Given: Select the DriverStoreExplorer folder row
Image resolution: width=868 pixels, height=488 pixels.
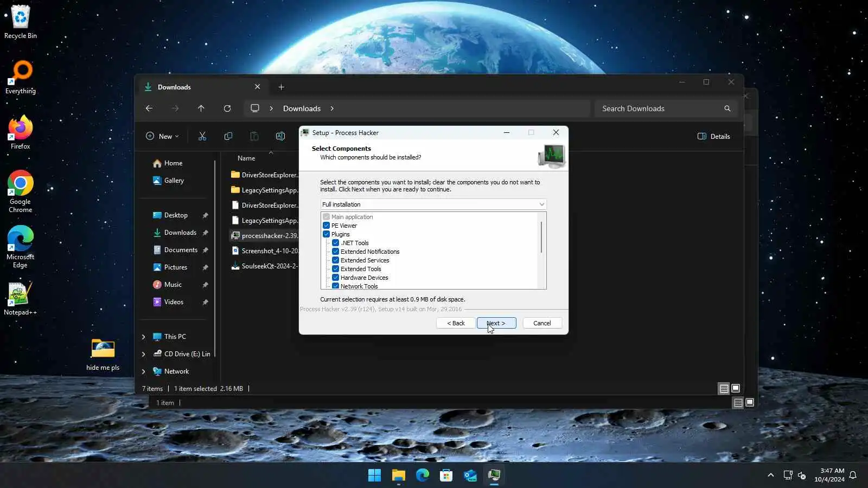Looking at the screenshot, I should pyautogui.click(x=264, y=175).
